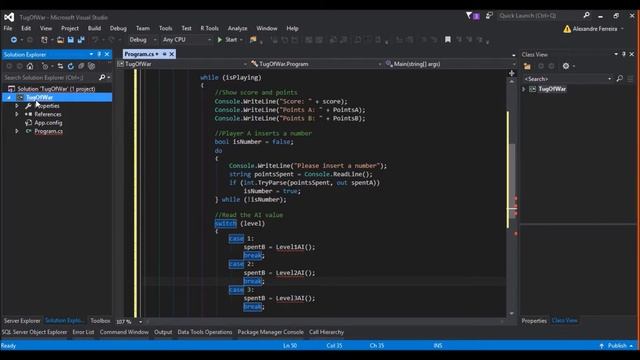Click the Open File folder icon

(60, 40)
